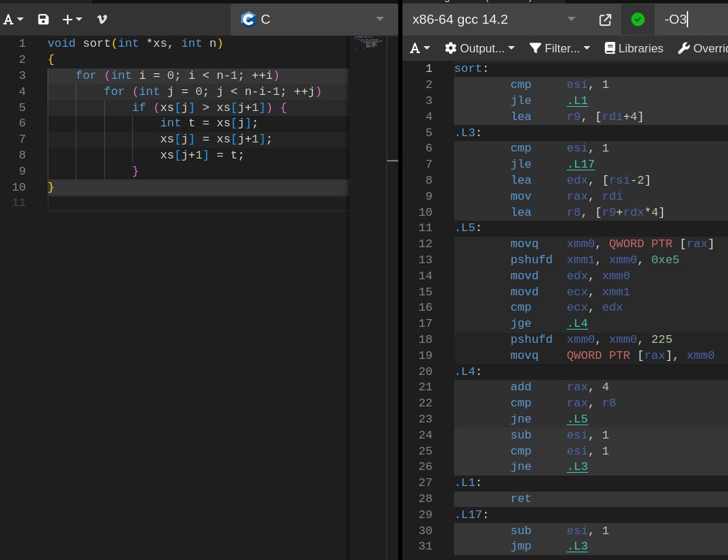Open the Output options dropdown
728x560 pixels.
click(x=479, y=48)
